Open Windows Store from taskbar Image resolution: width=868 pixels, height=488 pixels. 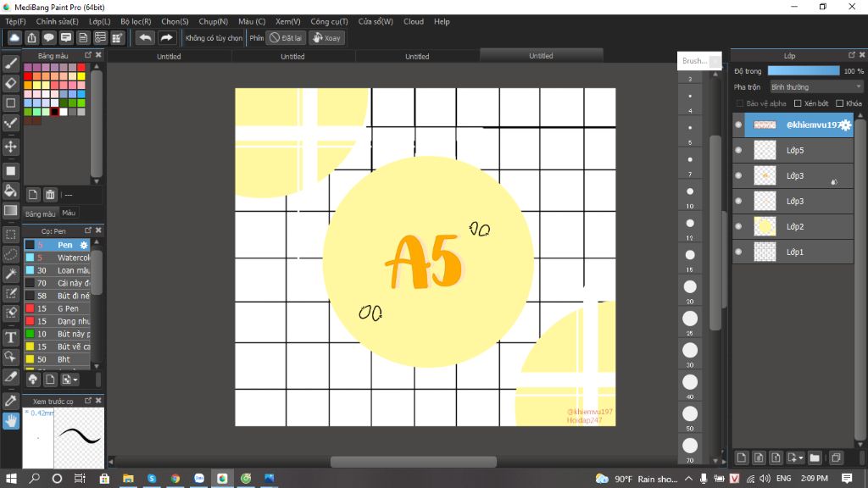point(104,478)
